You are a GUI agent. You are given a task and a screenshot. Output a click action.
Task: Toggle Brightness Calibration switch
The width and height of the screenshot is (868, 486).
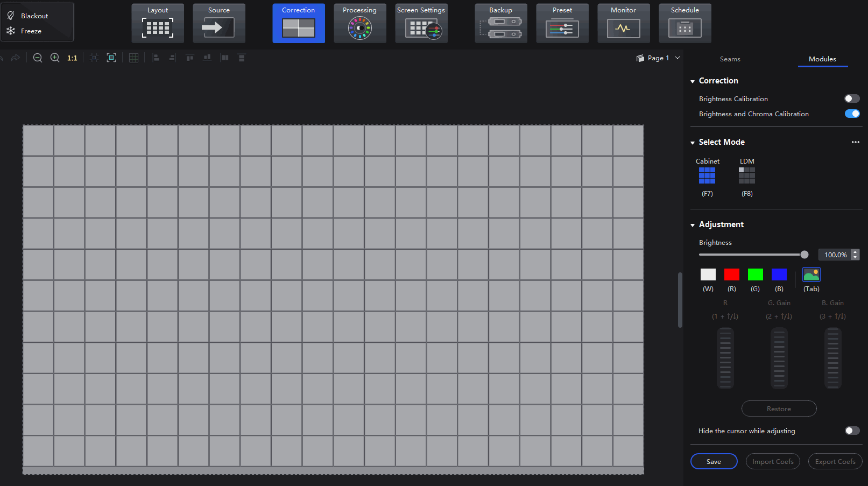(x=852, y=98)
